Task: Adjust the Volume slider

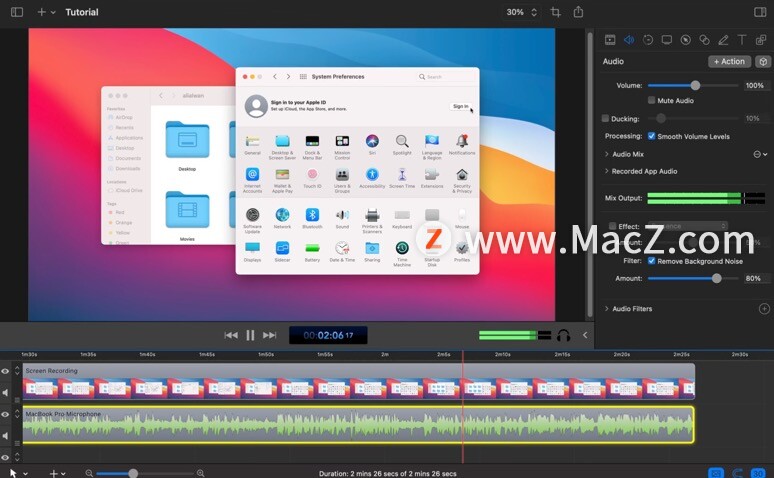Action: (x=693, y=85)
